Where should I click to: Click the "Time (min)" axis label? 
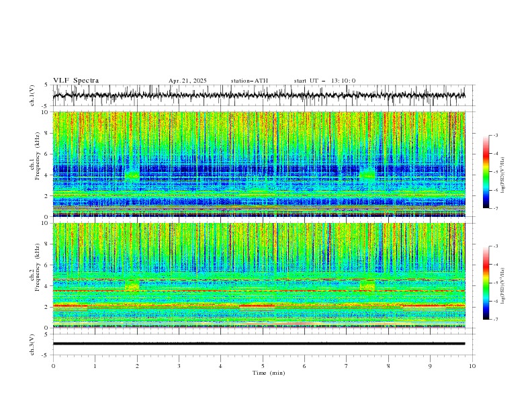click(269, 373)
